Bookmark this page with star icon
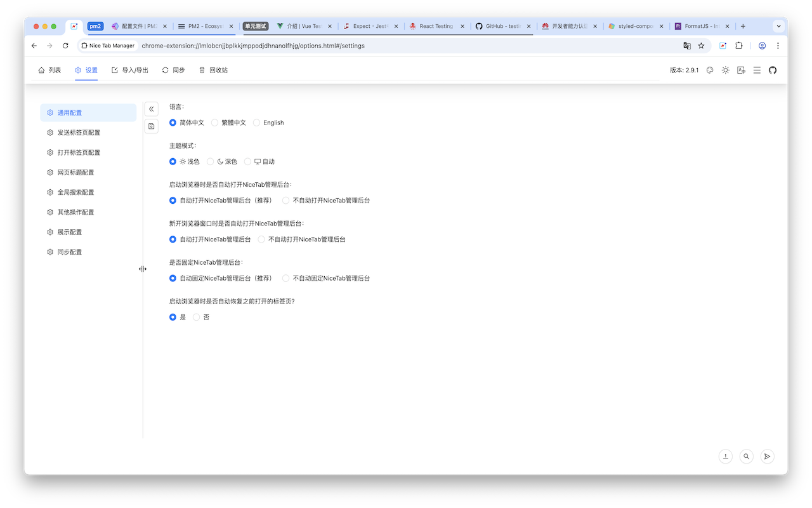Viewport: 812px width, 508px height. pos(701,46)
